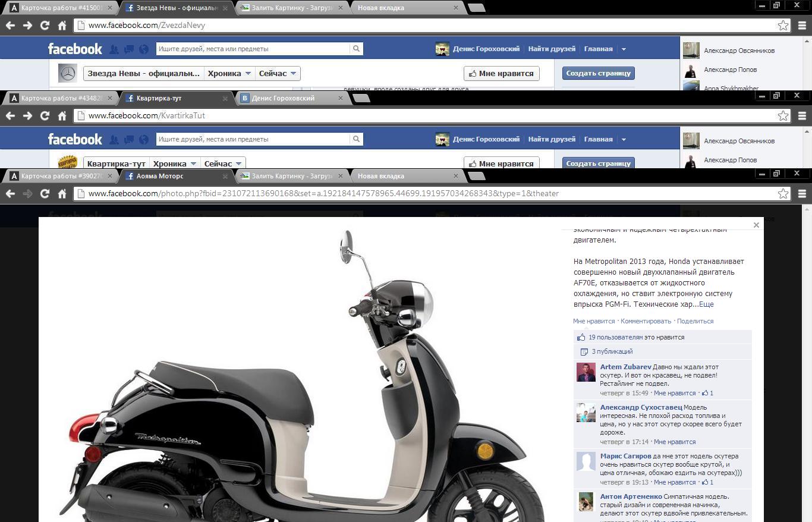Viewport: 812px width, 522px height.
Task: Go back in the Аояма Моторс window
Action: tap(10, 193)
